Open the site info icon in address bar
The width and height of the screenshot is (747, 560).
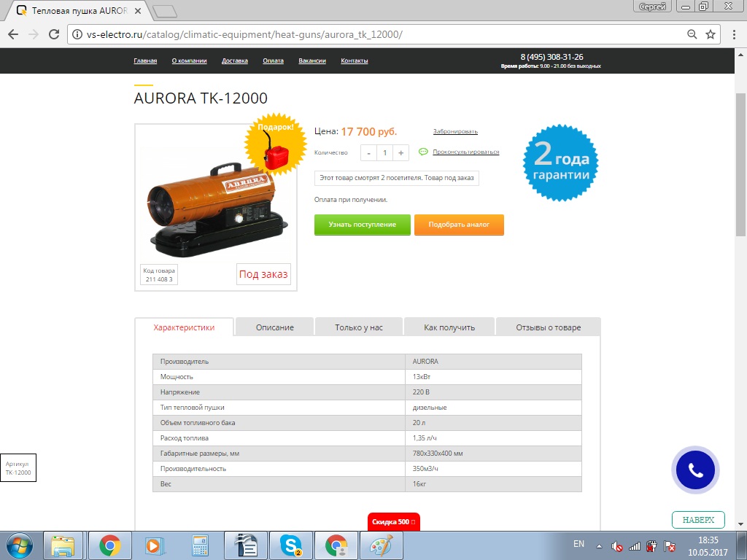77,34
